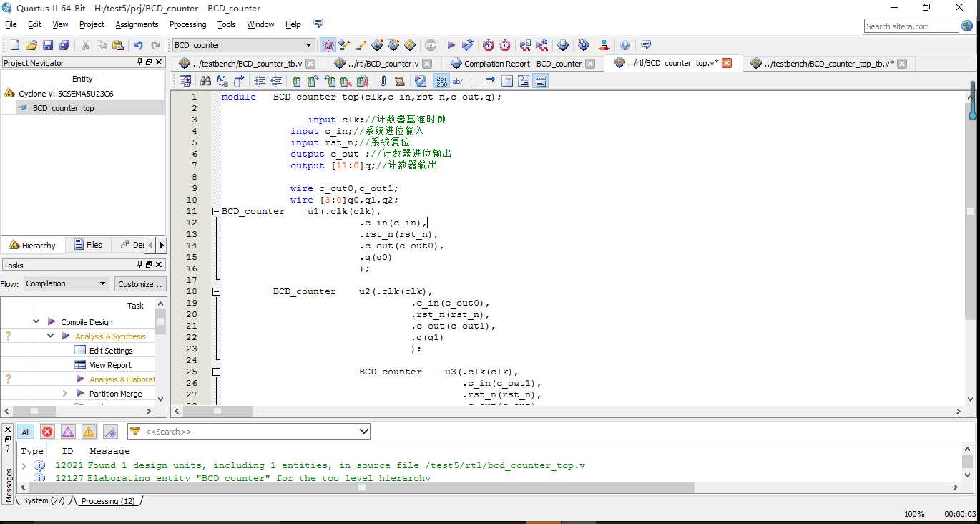Toggle the Warning messages filter
Screen dimensions: 980x524
89,432
